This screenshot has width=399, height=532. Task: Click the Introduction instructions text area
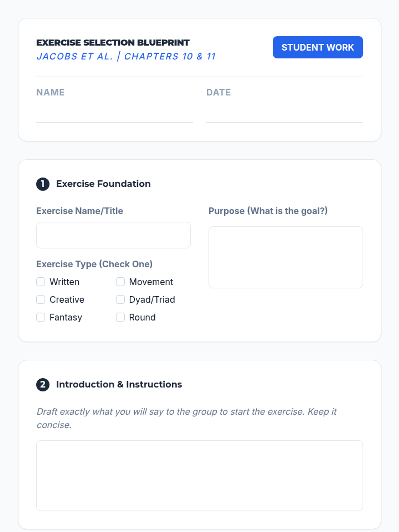click(x=199, y=475)
